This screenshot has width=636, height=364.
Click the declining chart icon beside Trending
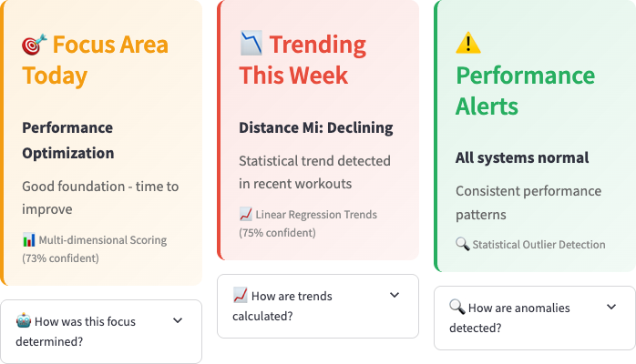coord(251,42)
